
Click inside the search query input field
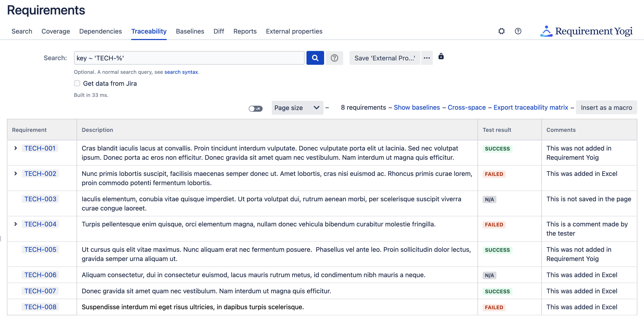pyautogui.click(x=189, y=58)
